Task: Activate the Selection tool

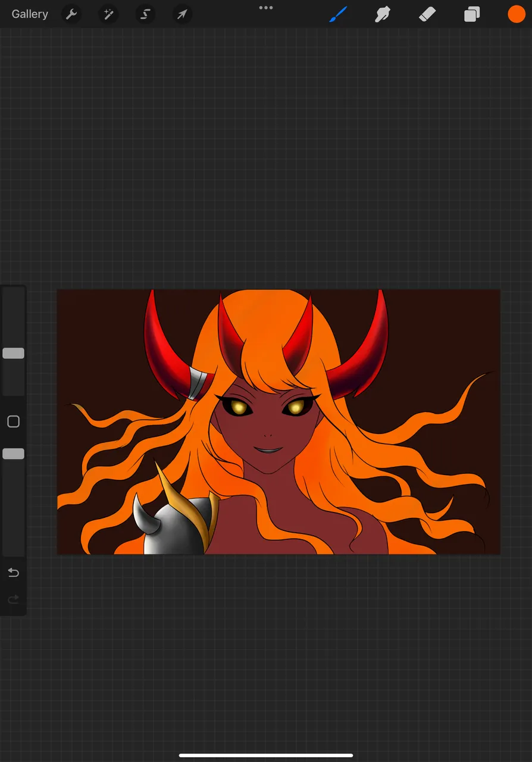Action: pos(145,14)
